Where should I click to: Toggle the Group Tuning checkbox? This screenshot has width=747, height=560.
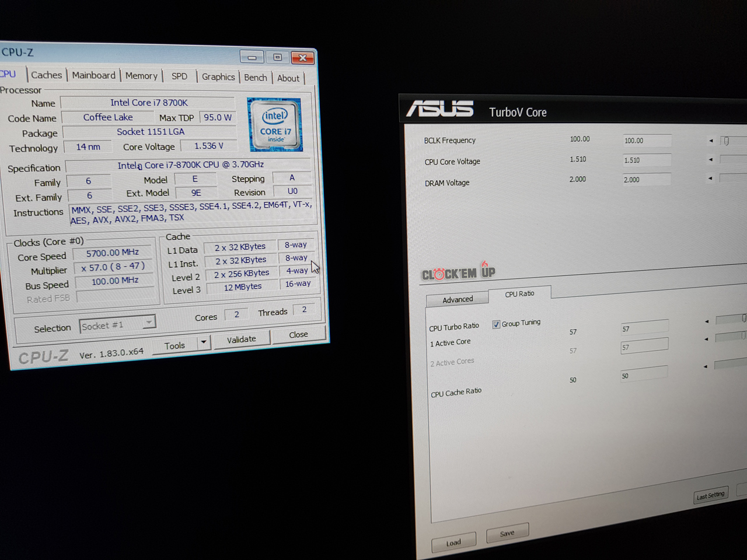tap(496, 324)
